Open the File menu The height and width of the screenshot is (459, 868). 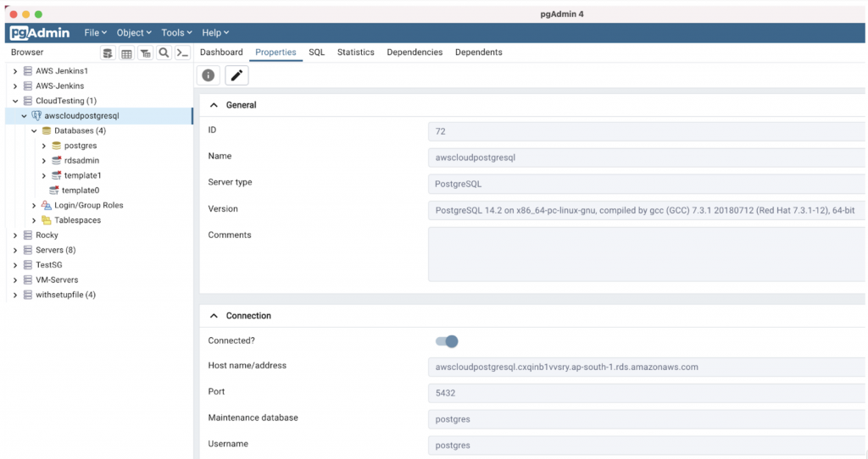pyautogui.click(x=95, y=32)
